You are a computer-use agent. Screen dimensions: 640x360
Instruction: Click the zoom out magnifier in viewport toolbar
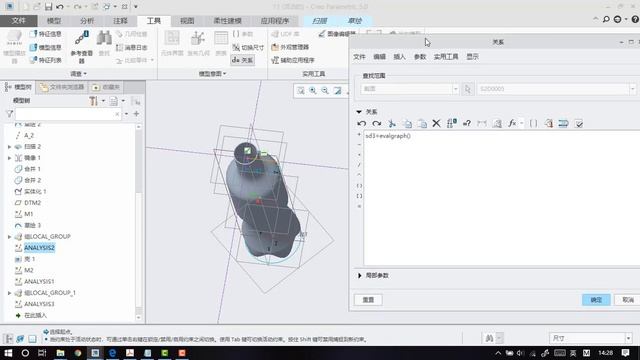325,91
